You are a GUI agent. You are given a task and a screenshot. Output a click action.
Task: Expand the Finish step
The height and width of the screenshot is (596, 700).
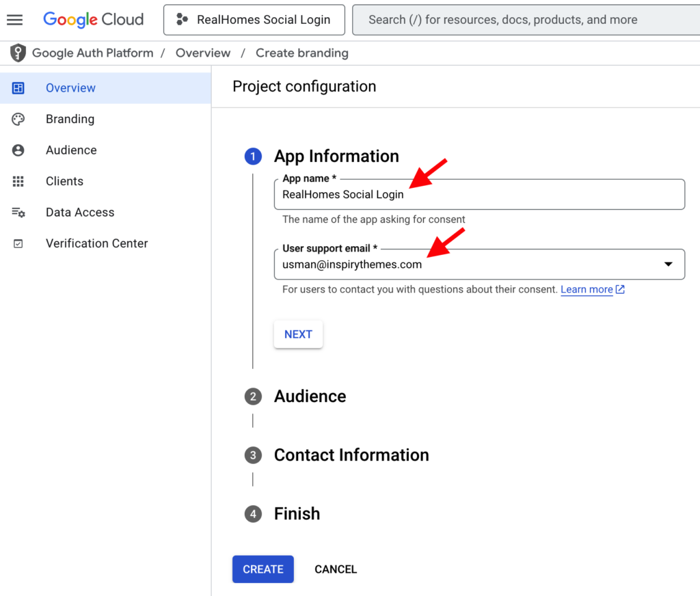coord(297,514)
